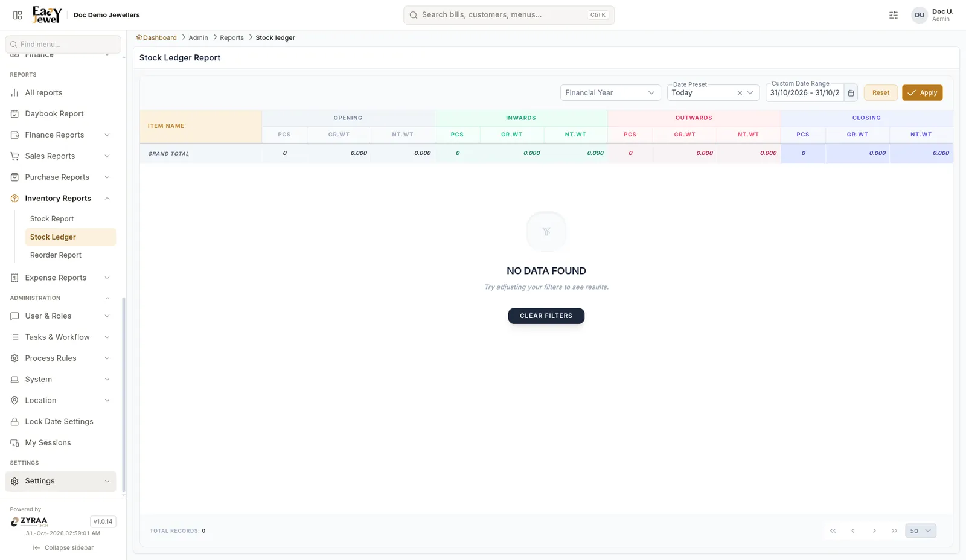Expand Finance Reports menu
Viewport: 966px width, 560px height.
(x=60, y=135)
